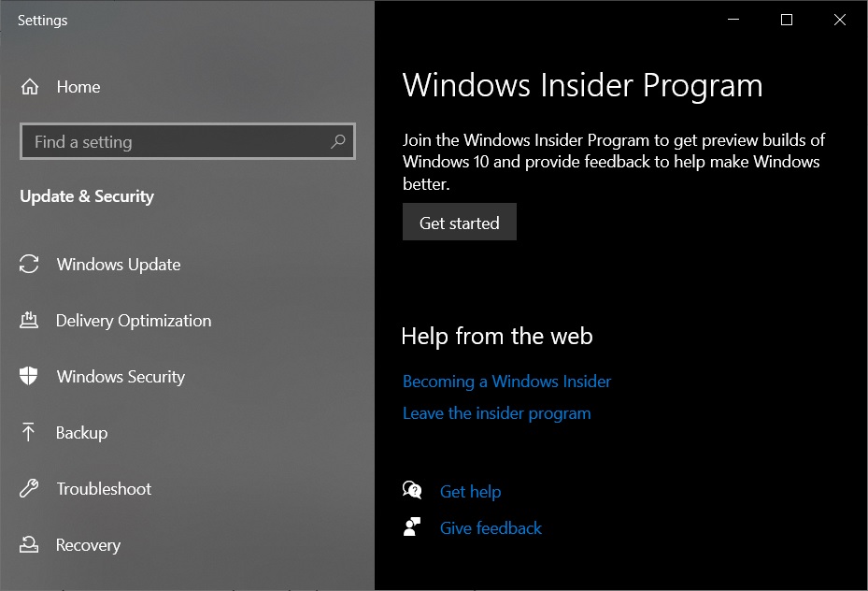This screenshot has width=868, height=591.
Task: Open Windows Security settings
Action: [121, 377]
